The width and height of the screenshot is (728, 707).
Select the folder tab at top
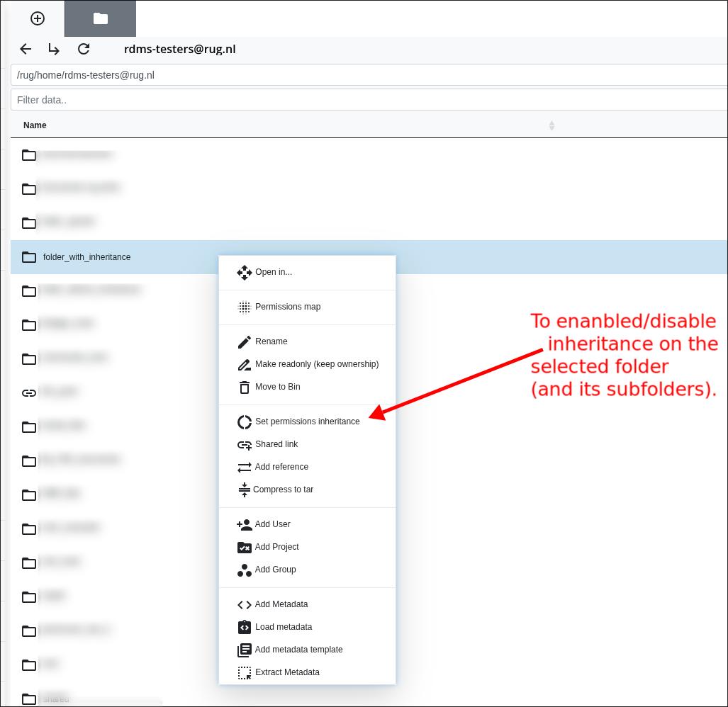101,18
